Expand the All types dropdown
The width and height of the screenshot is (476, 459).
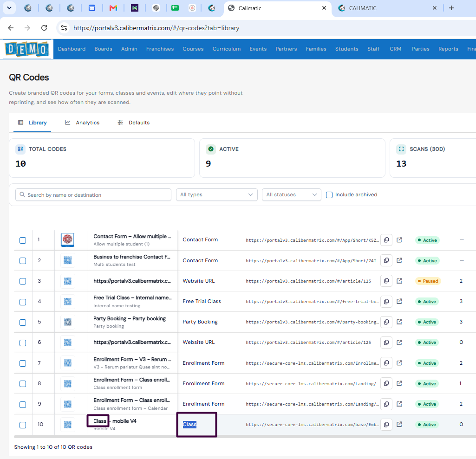tap(217, 195)
